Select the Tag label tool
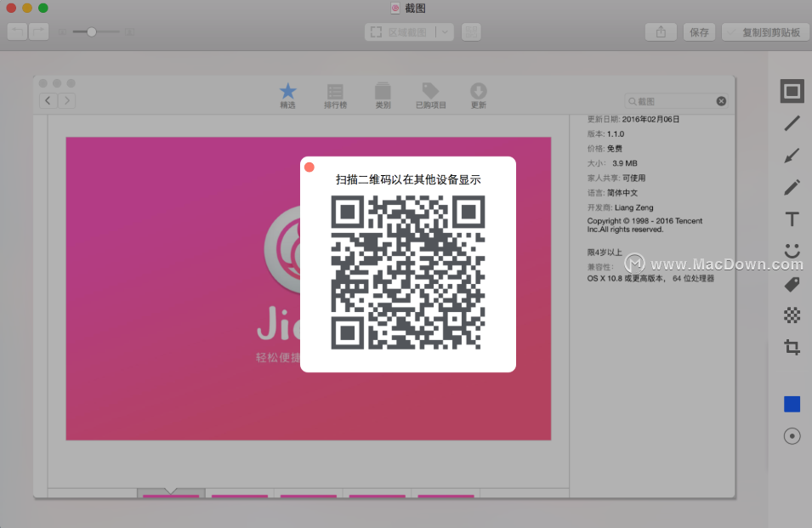 point(792,284)
